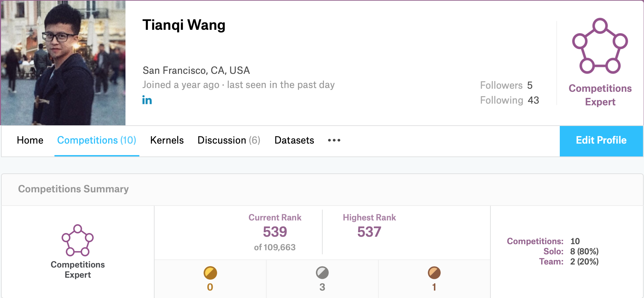Click the Edit Profile button
Image resolution: width=644 pixels, height=298 pixels.
pyautogui.click(x=601, y=141)
